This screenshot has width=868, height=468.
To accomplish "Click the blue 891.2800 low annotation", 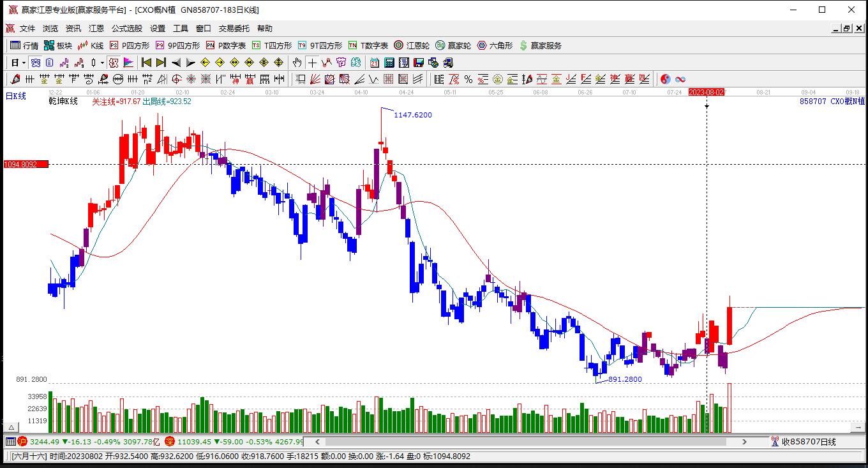I will 625,379.
